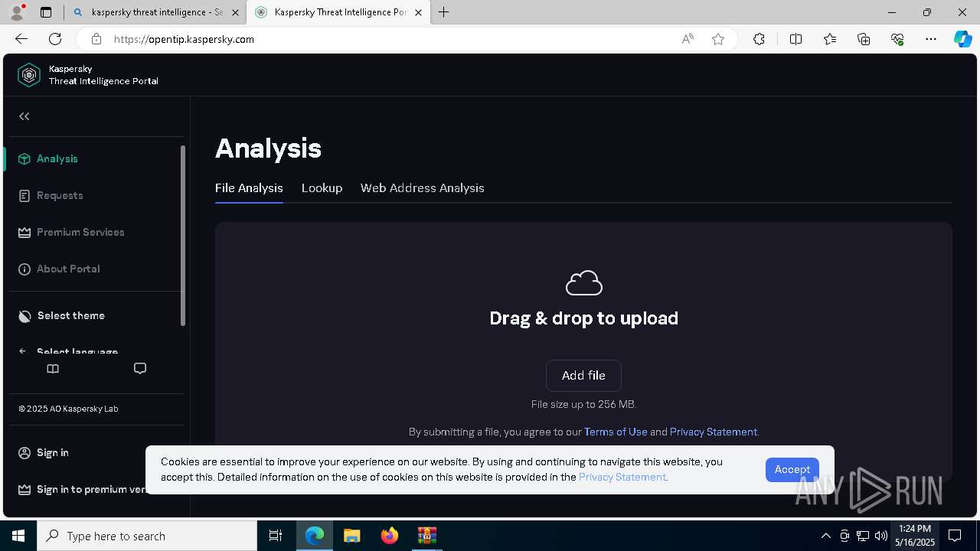Screen dimensions: 980x551
Task: Switch to the Lookup tab
Action: click(x=322, y=187)
